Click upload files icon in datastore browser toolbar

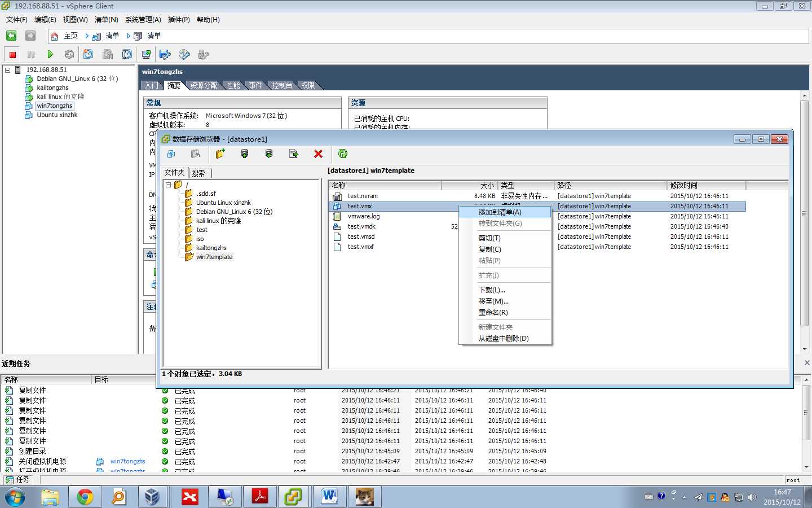pyautogui.click(x=245, y=154)
